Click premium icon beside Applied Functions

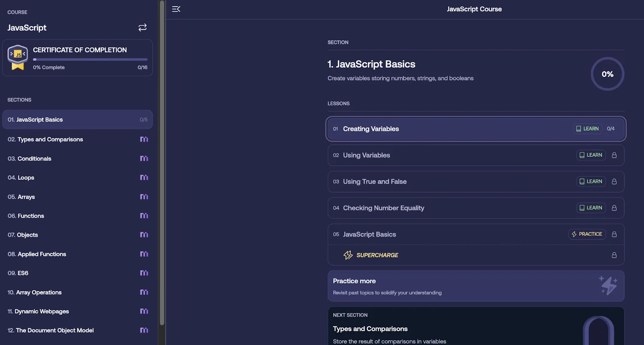click(144, 254)
